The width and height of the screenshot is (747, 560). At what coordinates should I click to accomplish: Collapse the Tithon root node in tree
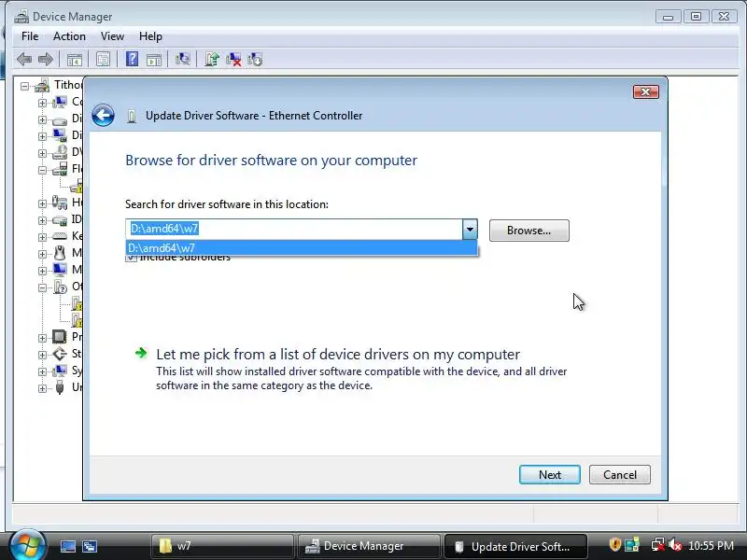pyautogui.click(x=25, y=86)
